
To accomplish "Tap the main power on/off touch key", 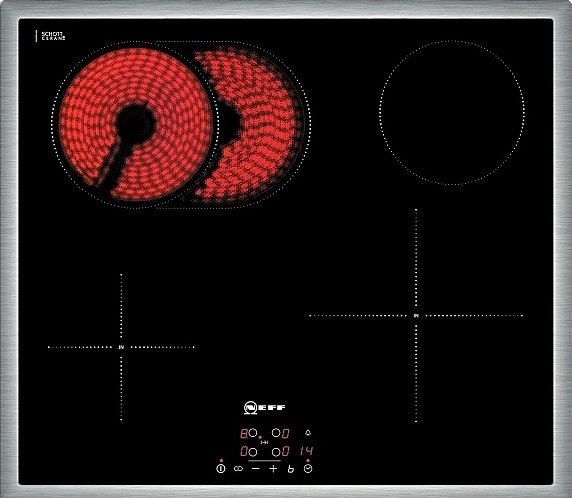I will click(x=221, y=468).
